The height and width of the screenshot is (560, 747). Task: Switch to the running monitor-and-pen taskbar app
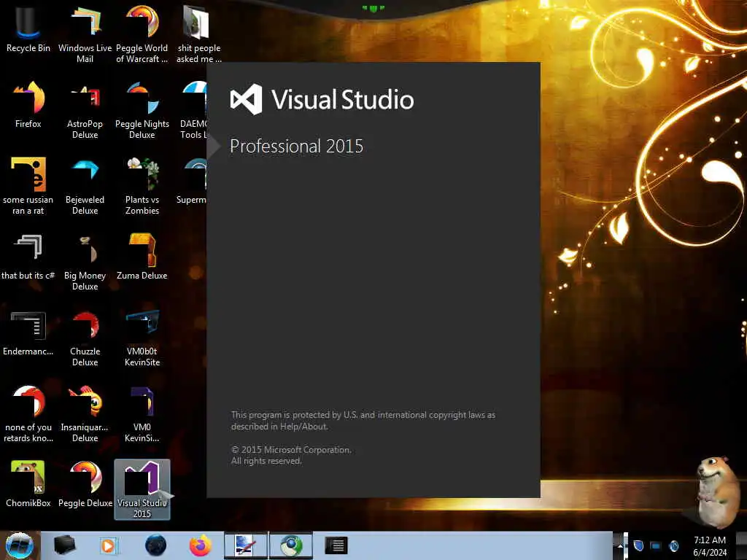click(x=246, y=545)
